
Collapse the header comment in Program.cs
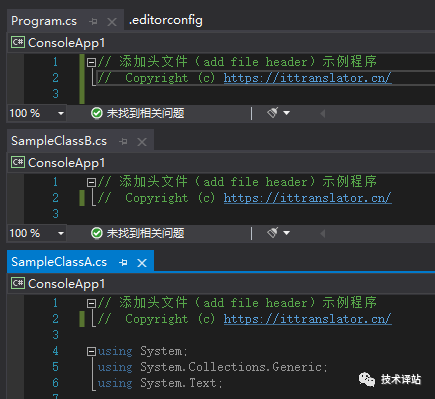pos(91,62)
